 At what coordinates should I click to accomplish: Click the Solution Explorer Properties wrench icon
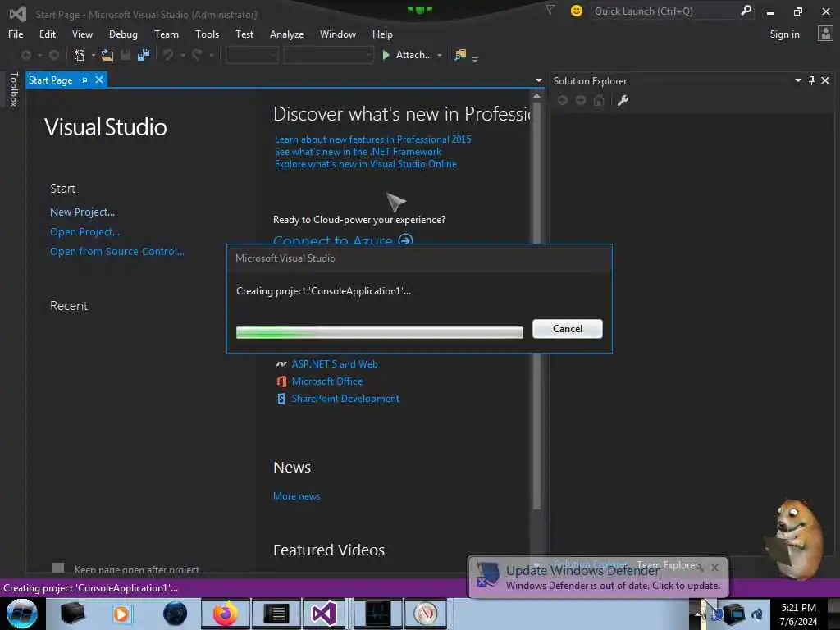[623, 100]
